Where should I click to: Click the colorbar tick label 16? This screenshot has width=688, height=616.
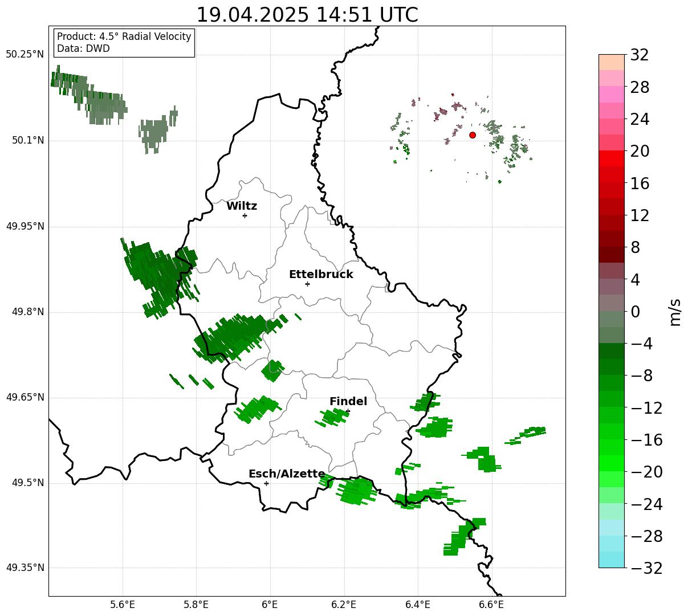click(x=640, y=183)
